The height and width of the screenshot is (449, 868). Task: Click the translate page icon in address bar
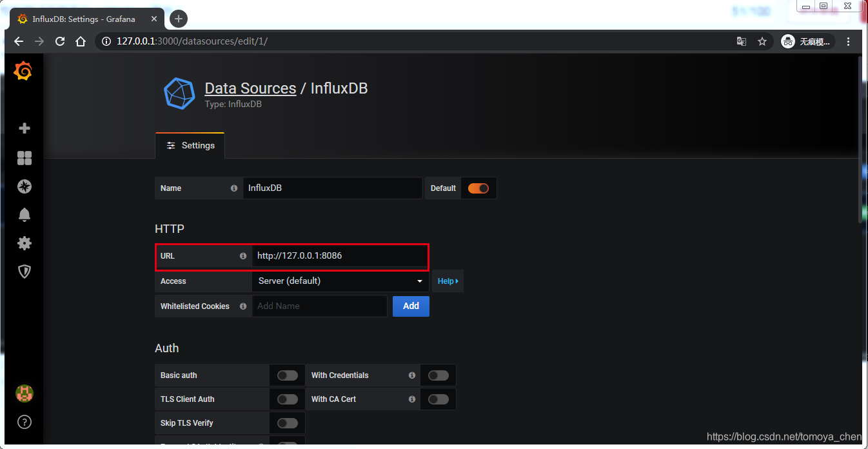pos(742,41)
